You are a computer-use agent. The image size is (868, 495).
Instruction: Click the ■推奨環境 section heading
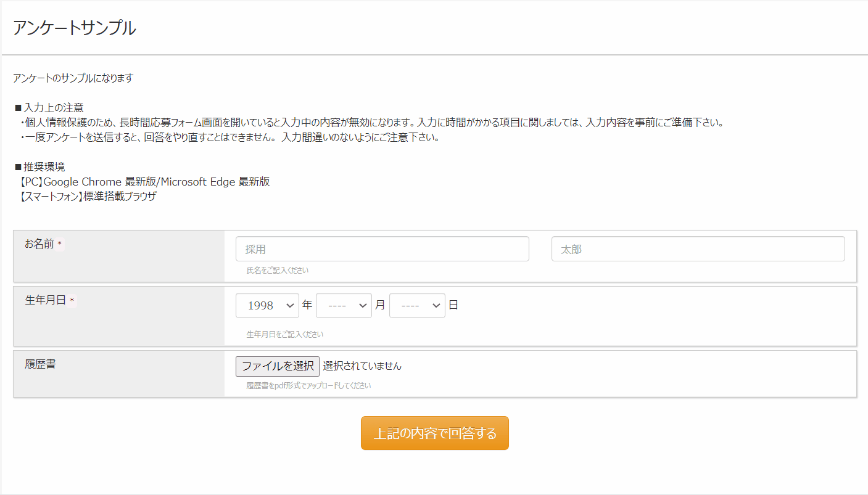pos(39,167)
